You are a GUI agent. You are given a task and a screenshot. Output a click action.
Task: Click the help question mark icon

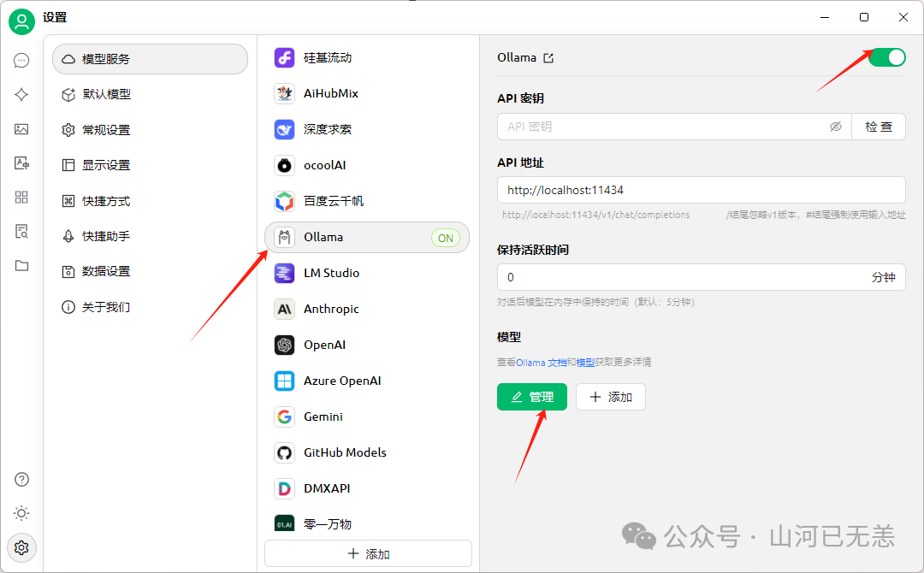pyautogui.click(x=21, y=480)
